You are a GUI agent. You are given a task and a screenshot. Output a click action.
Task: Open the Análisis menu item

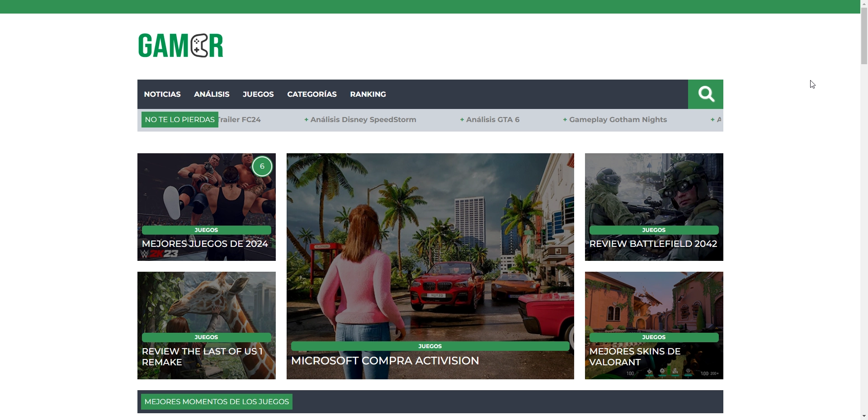tap(212, 94)
